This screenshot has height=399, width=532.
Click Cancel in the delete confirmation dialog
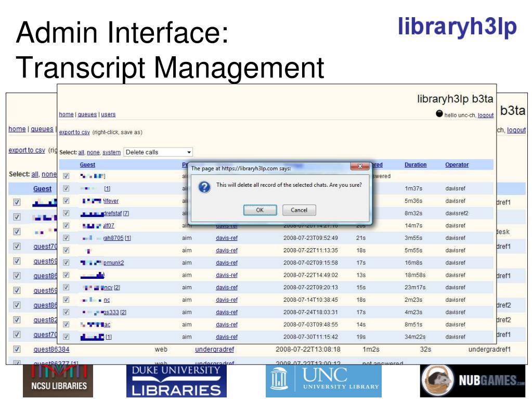(299, 210)
